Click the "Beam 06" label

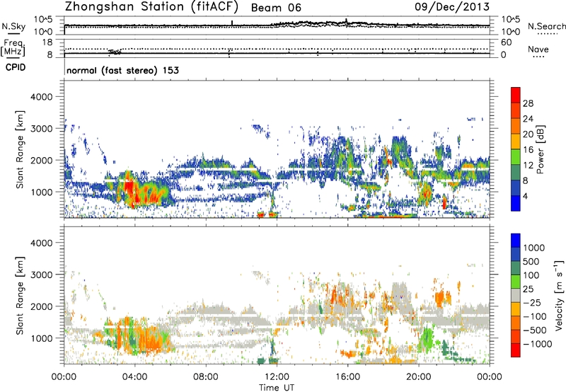[x=276, y=8]
